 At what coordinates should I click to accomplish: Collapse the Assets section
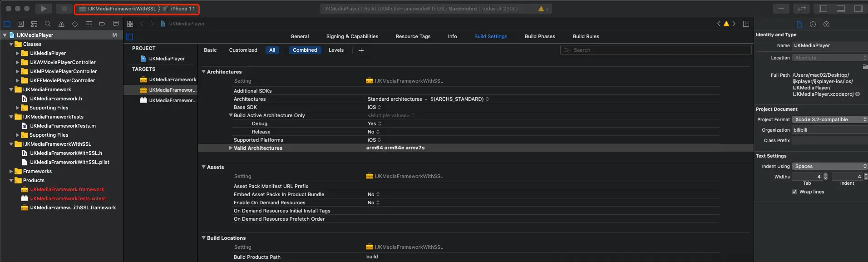tap(203, 167)
